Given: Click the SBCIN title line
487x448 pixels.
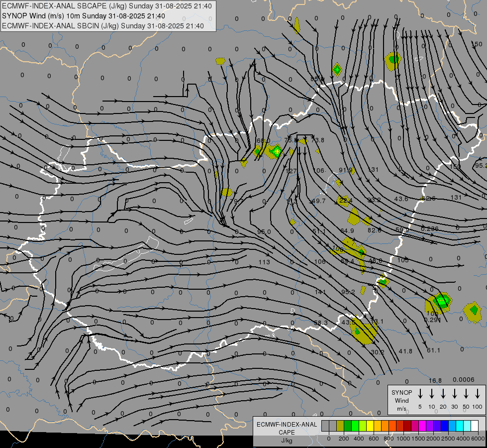Looking at the screenshot, I should [x=103, y=26].
